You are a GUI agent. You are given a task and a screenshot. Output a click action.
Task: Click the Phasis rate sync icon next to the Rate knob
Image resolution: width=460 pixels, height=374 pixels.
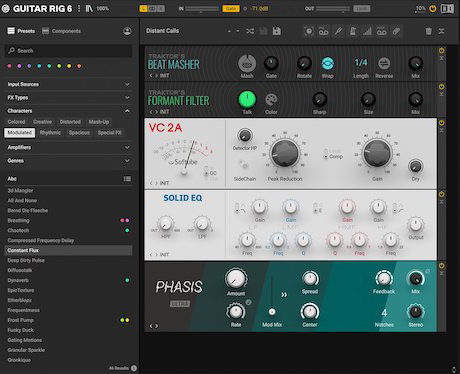point(248,302)
